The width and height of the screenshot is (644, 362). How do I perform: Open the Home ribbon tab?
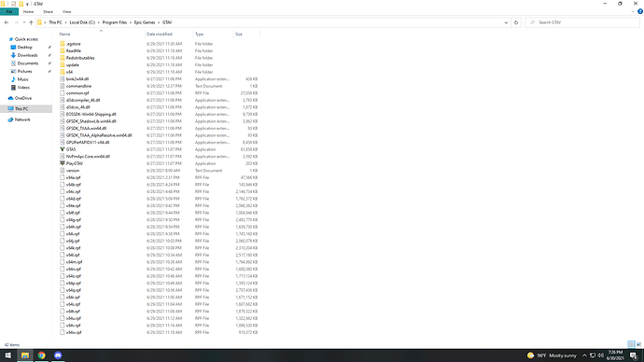tap(28, 11)
